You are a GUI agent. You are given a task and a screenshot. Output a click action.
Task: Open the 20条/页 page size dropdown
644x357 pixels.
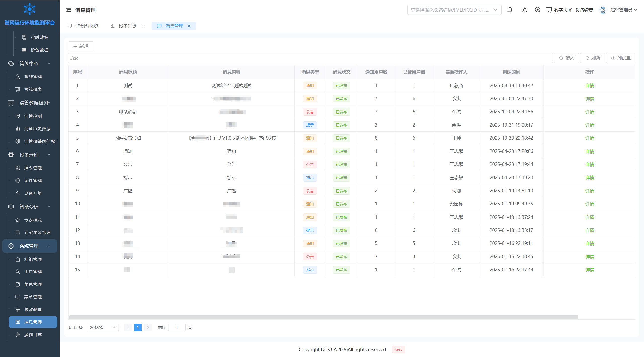[x=103, y=327]
